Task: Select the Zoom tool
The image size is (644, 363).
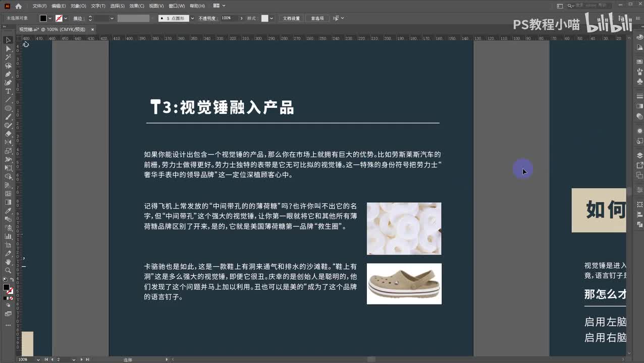Action: (x=8, y=270)
